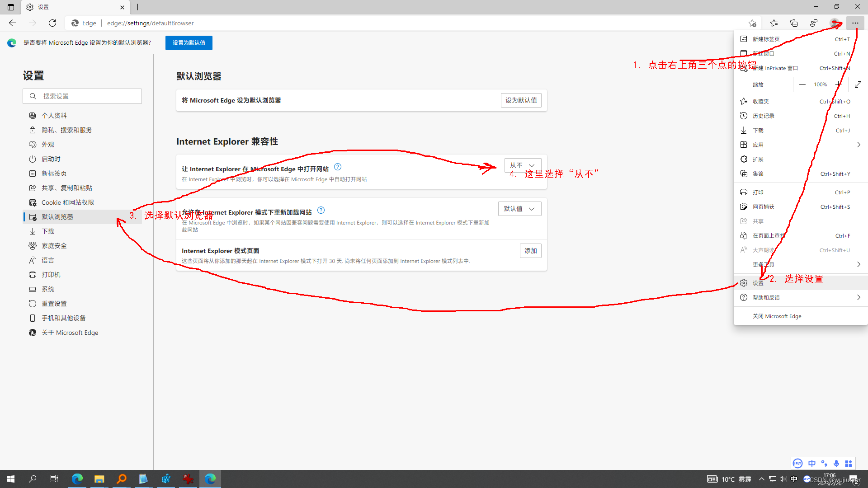Open 下载 from the dropdown menu
The image size is (868, 488).
pos(801,131)
